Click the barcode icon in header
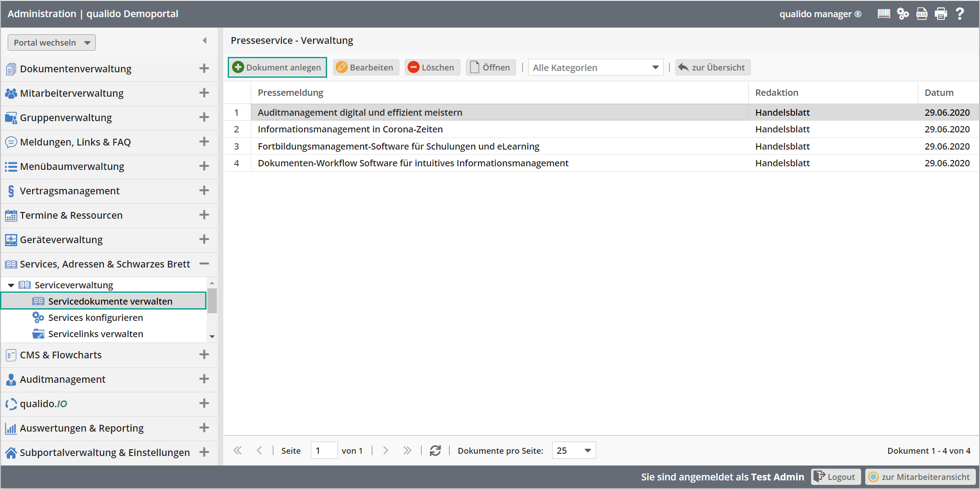Screen dimensions: 980x489 click(883, 14)
